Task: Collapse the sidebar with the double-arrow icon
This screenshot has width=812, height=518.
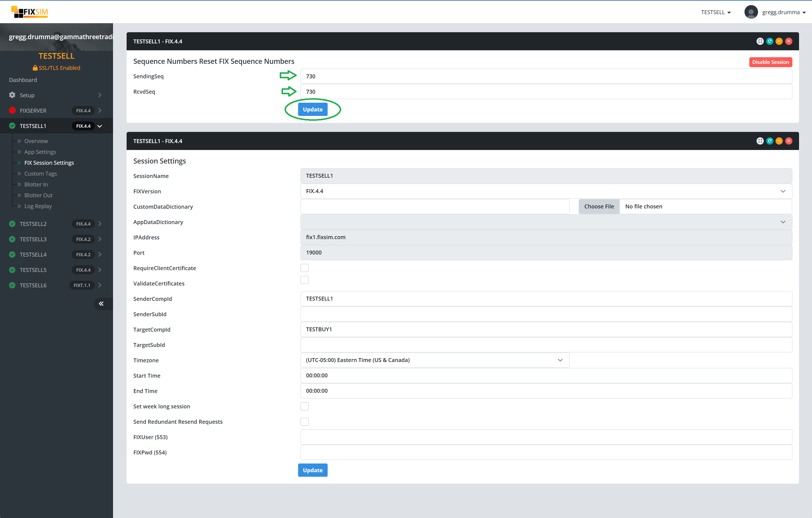Action: 101,304
